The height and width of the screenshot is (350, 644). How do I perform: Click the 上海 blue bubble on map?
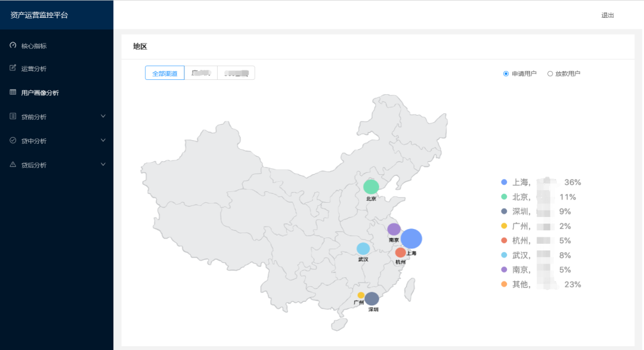click(x=411, y=239)
